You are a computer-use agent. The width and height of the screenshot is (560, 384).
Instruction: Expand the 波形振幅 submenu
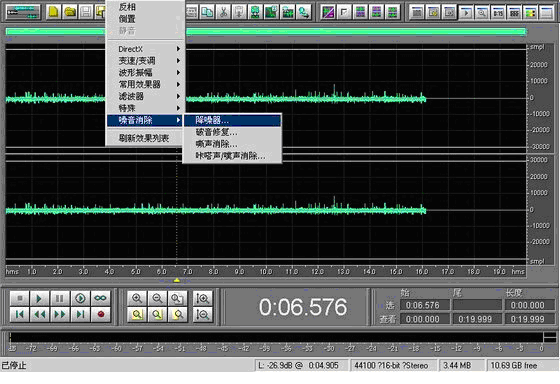[x=146, y=73]
